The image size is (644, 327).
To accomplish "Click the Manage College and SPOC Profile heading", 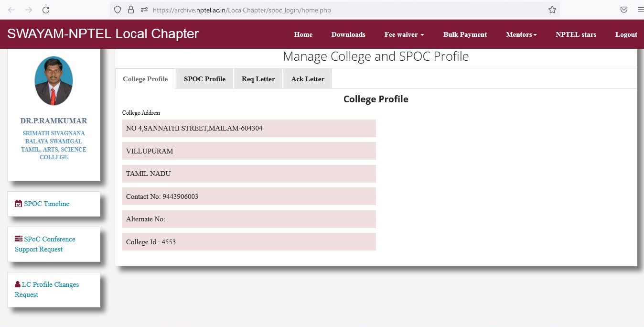I will click(x=376, y=56).
